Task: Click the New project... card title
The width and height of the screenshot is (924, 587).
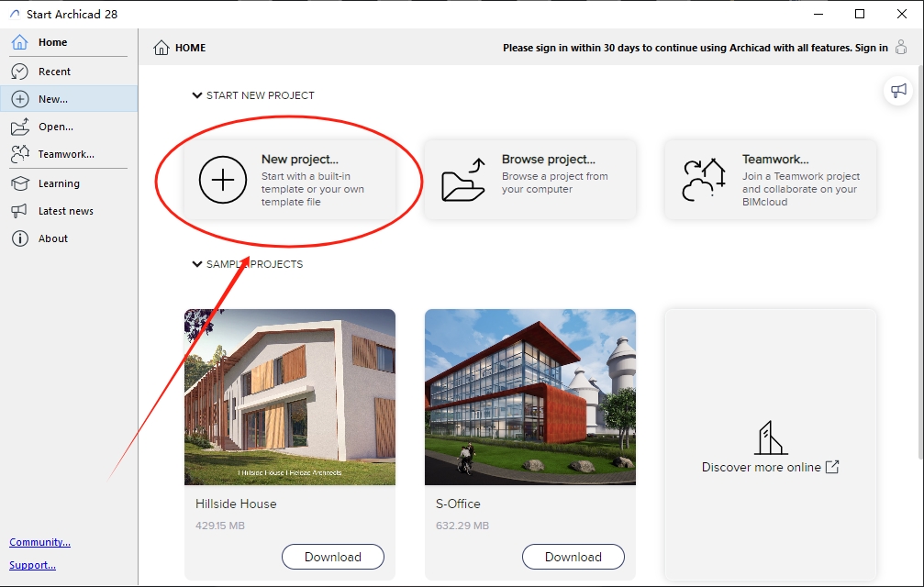Action: (x=300, y=159)
